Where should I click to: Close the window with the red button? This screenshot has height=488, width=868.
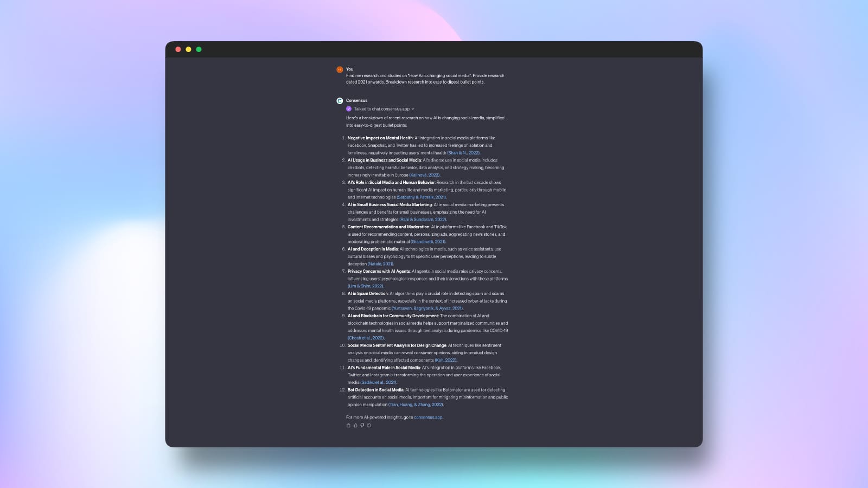[178, 49]
